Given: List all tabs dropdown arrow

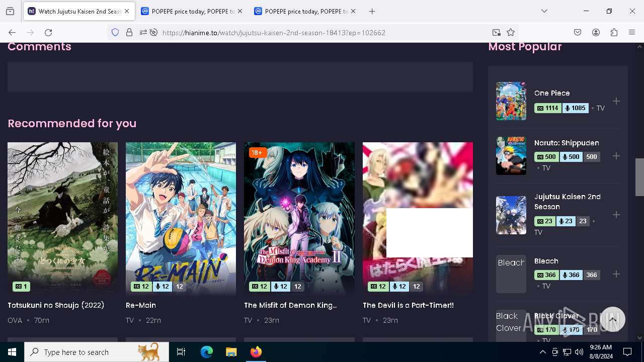Looking at the screenshot, I should point(544,11).
